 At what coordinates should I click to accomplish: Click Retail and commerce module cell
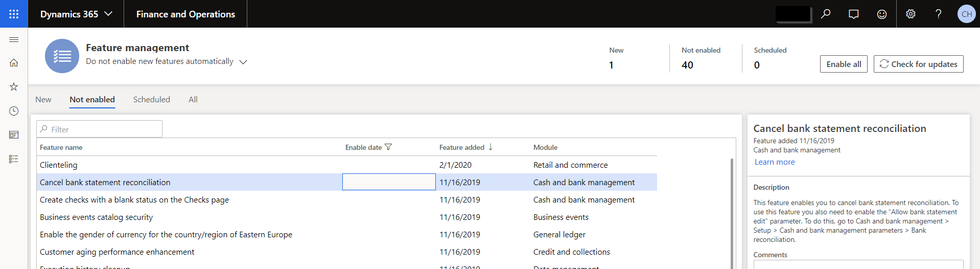[571, 165]
